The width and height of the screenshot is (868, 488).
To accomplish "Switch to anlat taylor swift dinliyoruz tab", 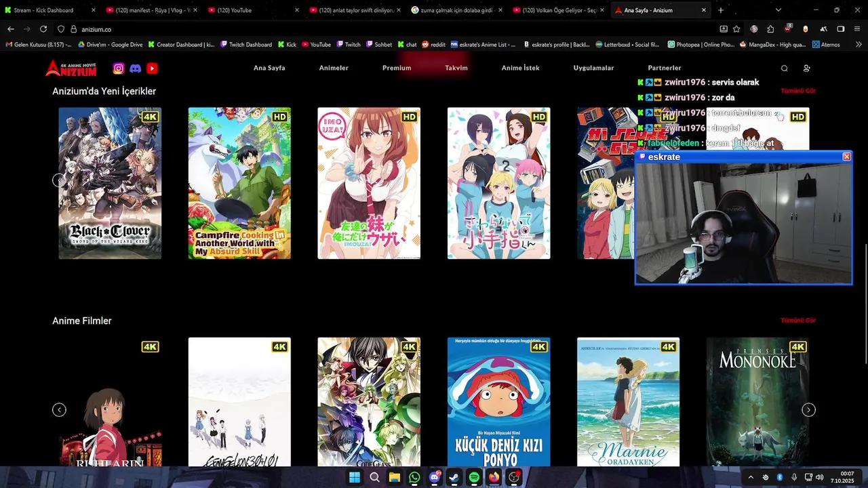I will point(355,10).
